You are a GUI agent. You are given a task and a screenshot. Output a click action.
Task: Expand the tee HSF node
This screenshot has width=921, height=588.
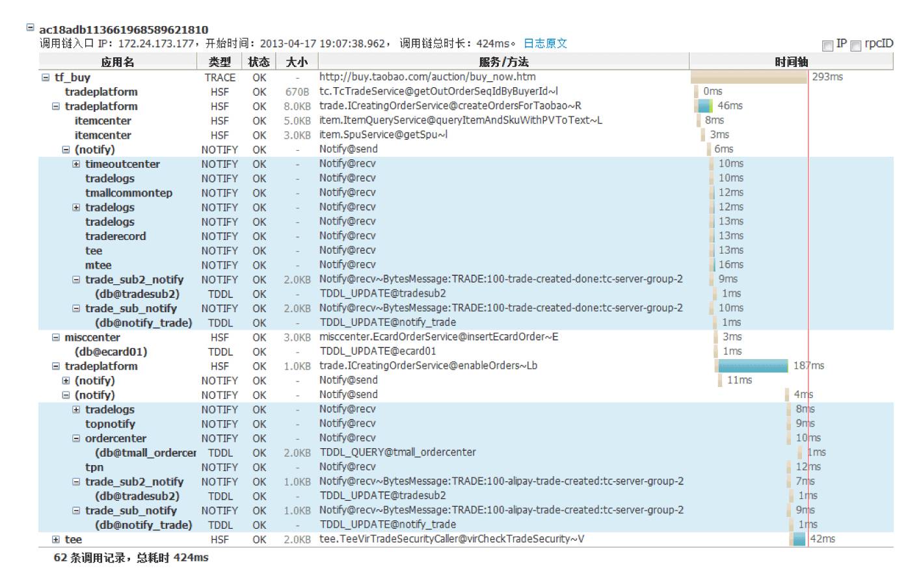[x=56, y=539]
